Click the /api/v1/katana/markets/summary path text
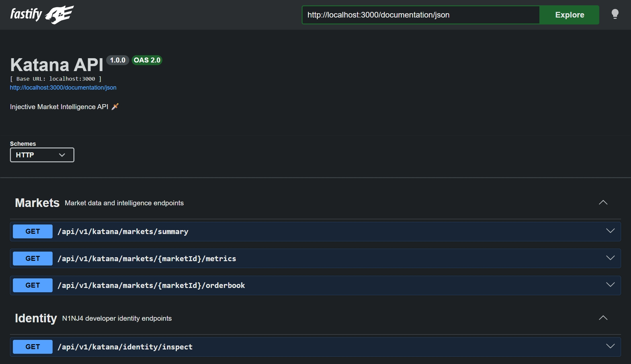Viewport: 631px width, 364px height. pos(123,231)
